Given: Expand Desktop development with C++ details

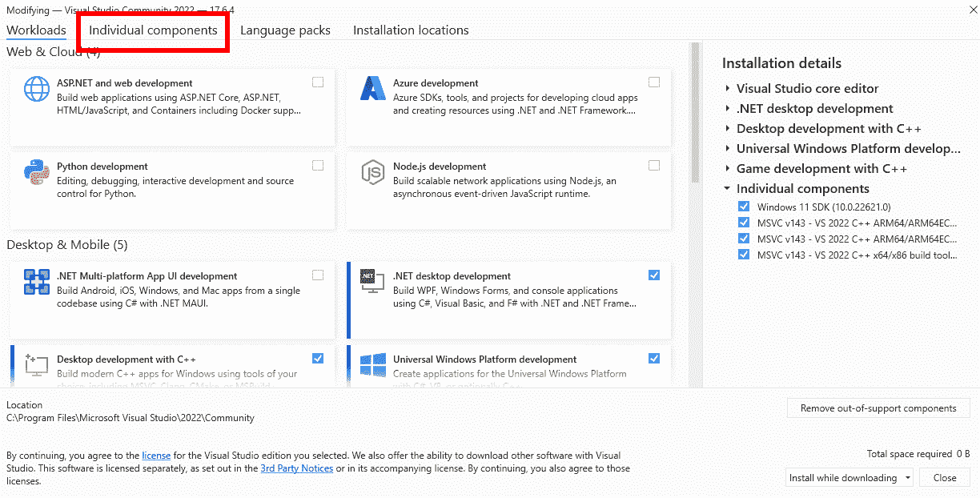Looking at the screenshot, I should coord(728,129).
